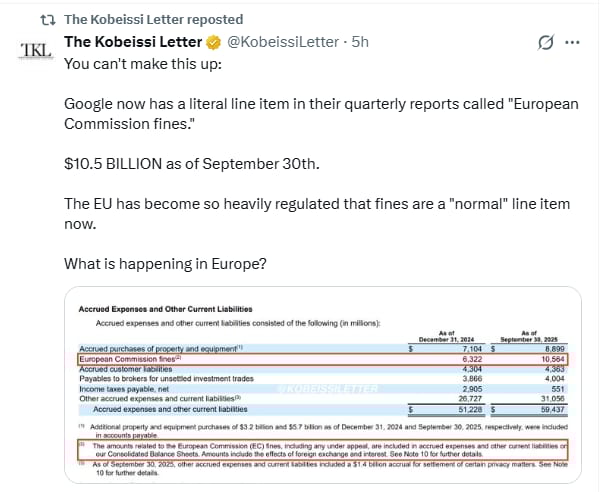Click the "As of September 30, 2025" column header
This screenshot has height=492, width=601.
(529, 336)
